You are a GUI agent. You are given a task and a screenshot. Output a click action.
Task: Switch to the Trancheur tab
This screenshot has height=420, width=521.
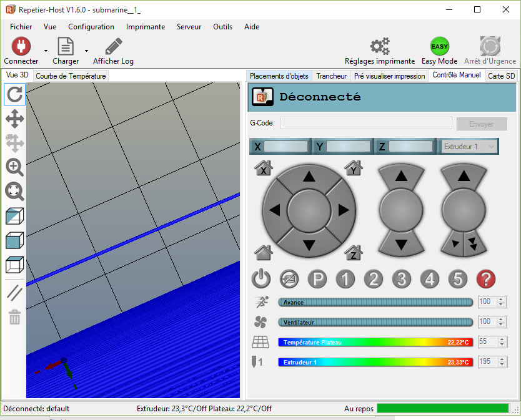pos(331,76)
